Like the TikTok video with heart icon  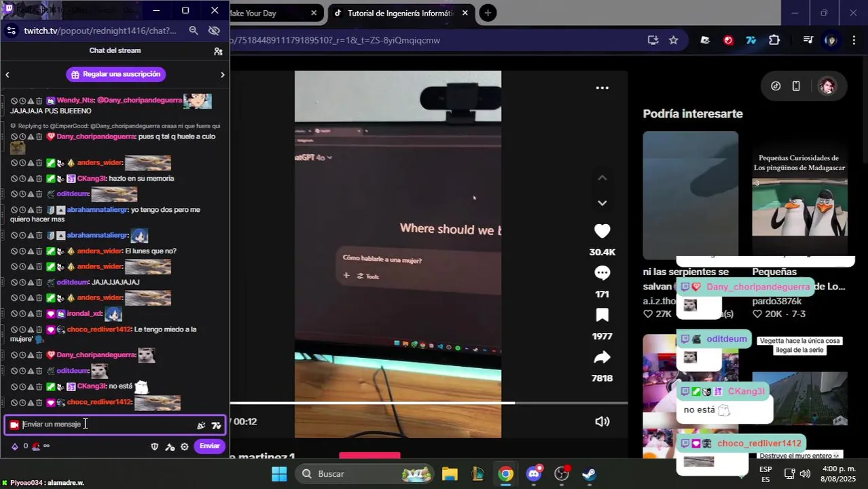point(602,231)
